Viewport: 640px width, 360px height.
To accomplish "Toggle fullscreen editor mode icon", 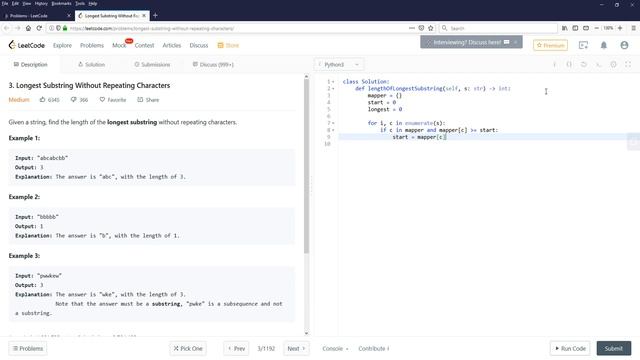I will click(628, 64).
